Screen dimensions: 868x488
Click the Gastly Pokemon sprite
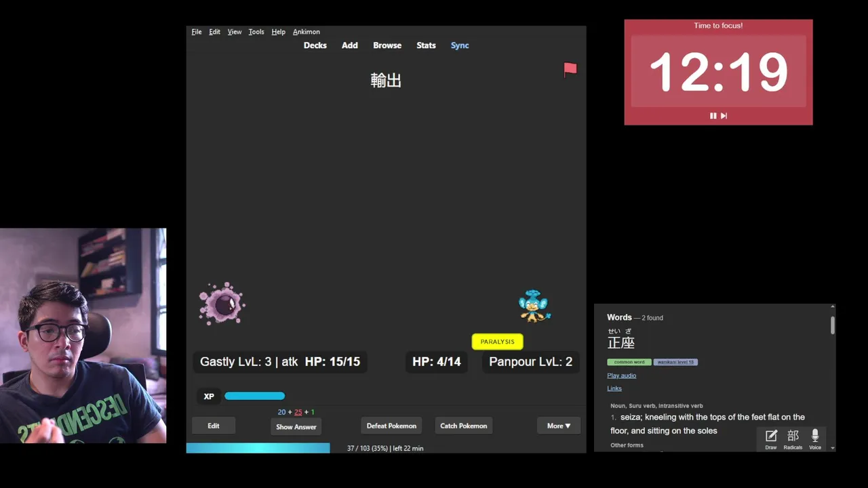coord(222,304)
